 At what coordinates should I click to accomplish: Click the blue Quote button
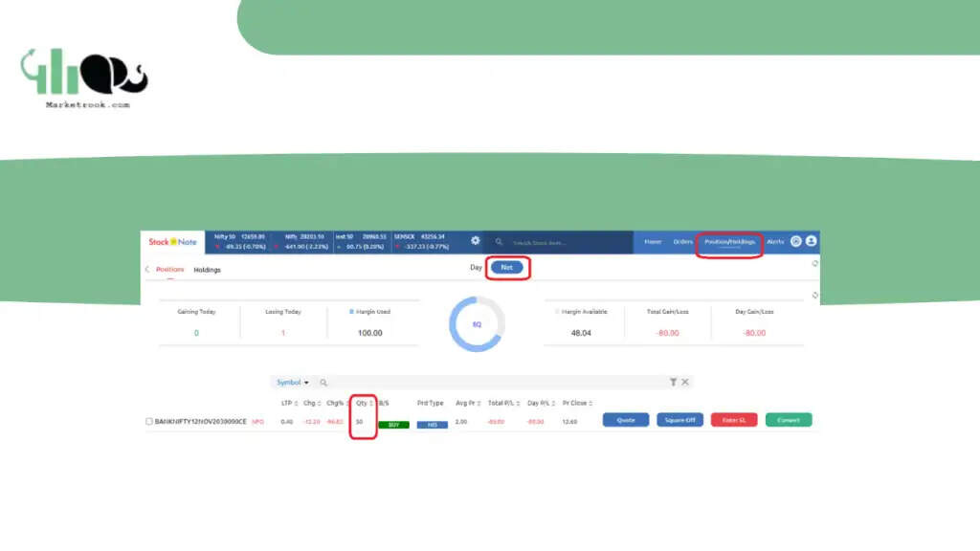point(626,420)
